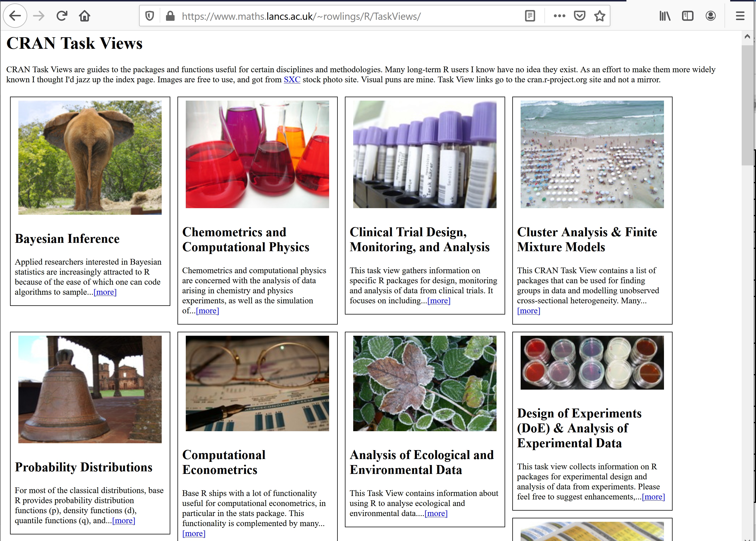Follow the SXC stock photo link
The width and height of the screenshot is (756, 541).
tap(292, 80)
